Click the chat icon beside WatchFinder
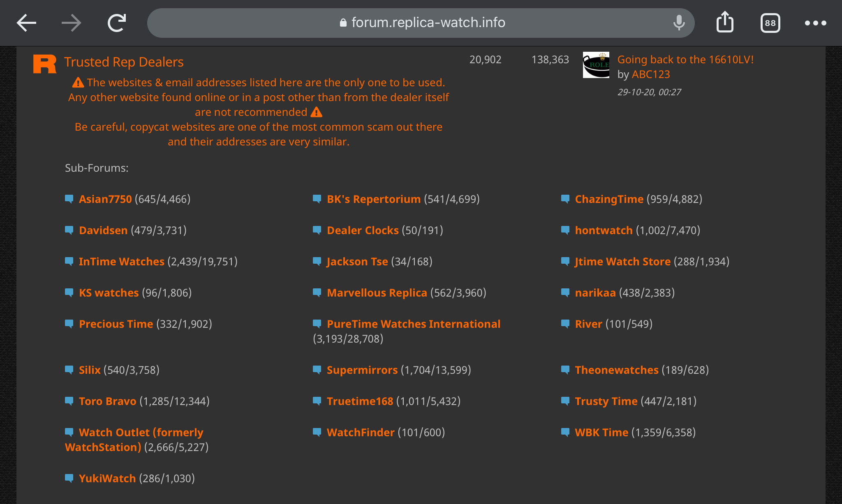Viewport: 842px width, 504px height. [x=317, y=432]
